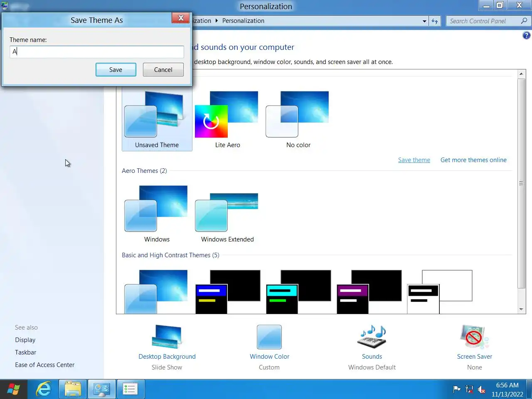The width and height of the screenshot is (532, 399).
Task: Click the theme list scroll down arrow
Action: tap(521, 310)
